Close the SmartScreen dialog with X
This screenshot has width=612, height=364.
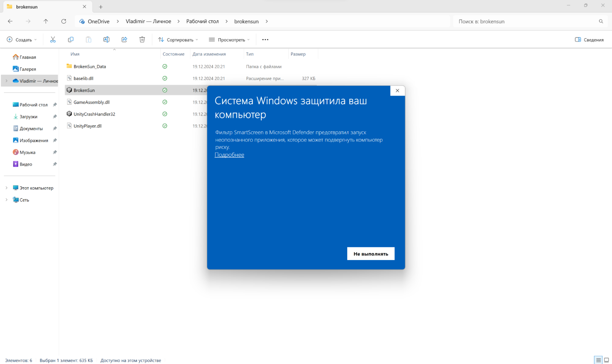397,91
